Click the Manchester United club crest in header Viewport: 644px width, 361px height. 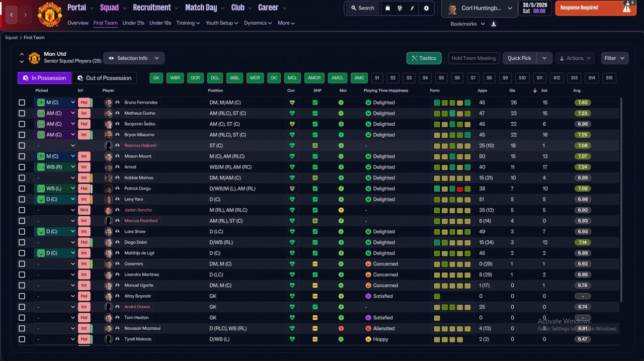coord(49,15)
